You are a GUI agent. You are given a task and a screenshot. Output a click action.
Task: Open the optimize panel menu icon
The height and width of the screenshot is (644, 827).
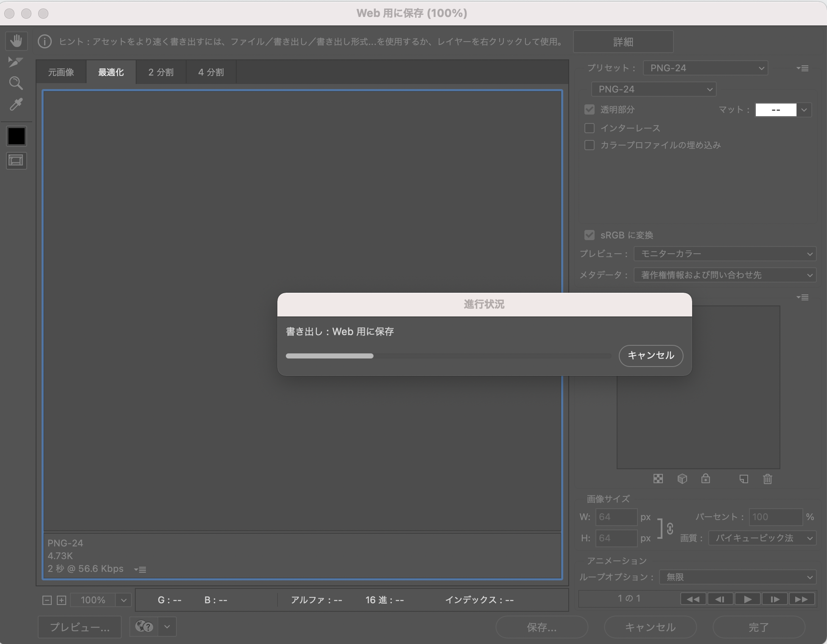coord(804,68)
